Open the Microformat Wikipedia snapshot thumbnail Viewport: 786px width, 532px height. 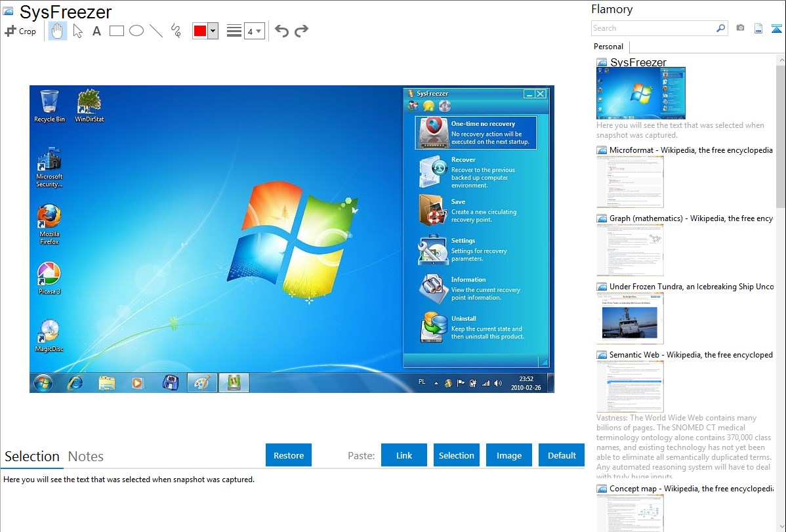(630, 182)
